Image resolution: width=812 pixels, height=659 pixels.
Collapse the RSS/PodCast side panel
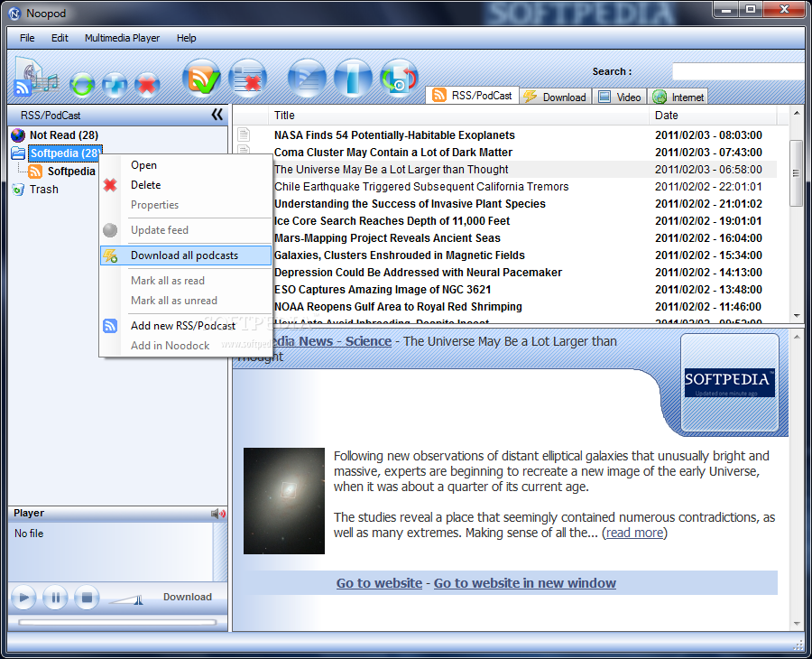coord(217,115)
